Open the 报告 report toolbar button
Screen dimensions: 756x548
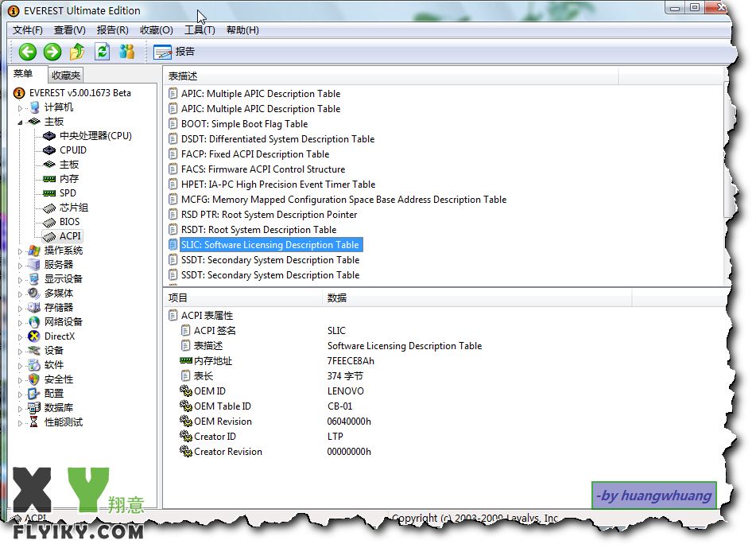coord(174,52)
